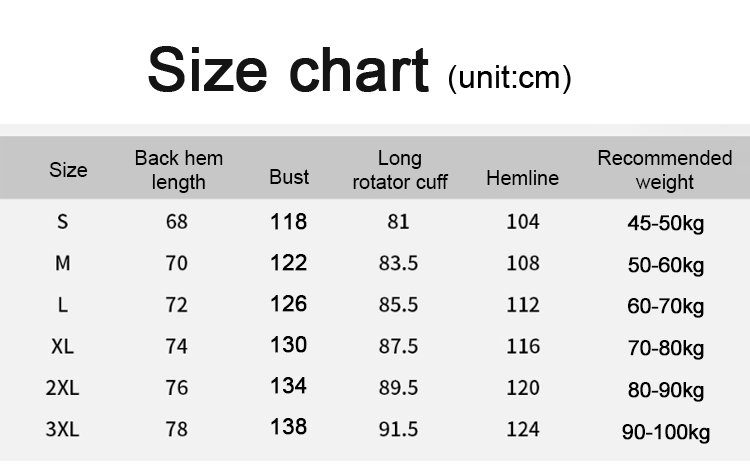Click the 45-50kg recommended weight
Screen dimensions: 750x473
pos(666,223)
